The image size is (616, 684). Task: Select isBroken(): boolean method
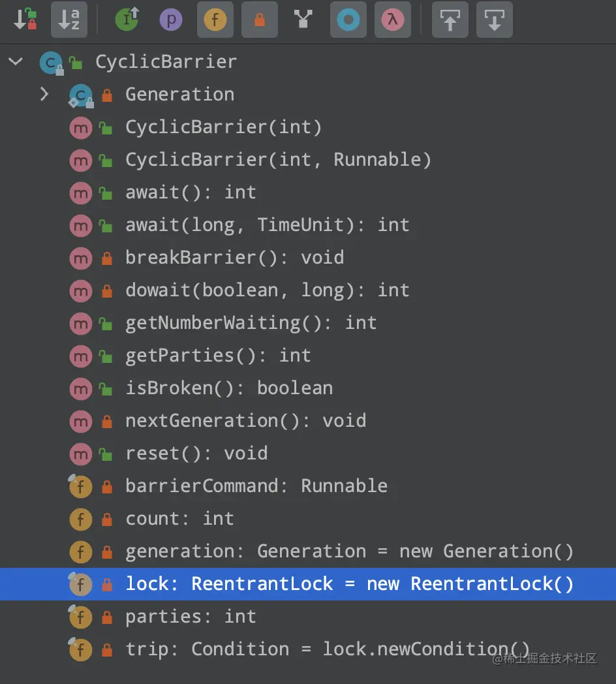tap(308, 388)
